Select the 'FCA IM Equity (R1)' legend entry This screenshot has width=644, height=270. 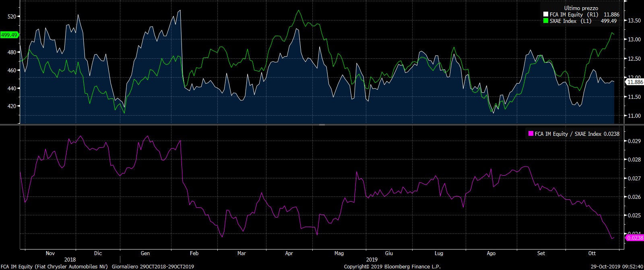click(574, 14)
